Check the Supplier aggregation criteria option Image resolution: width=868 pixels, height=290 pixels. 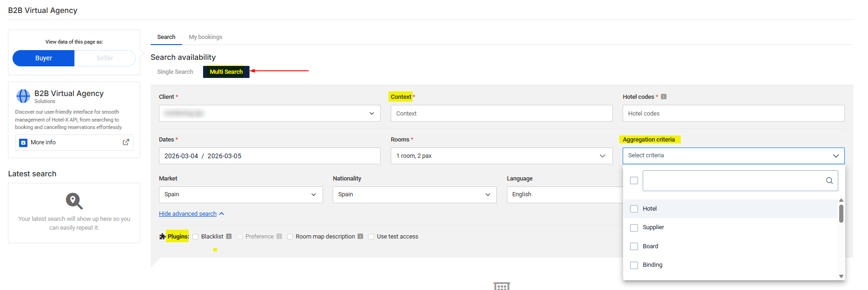click(x=634, y=228)
